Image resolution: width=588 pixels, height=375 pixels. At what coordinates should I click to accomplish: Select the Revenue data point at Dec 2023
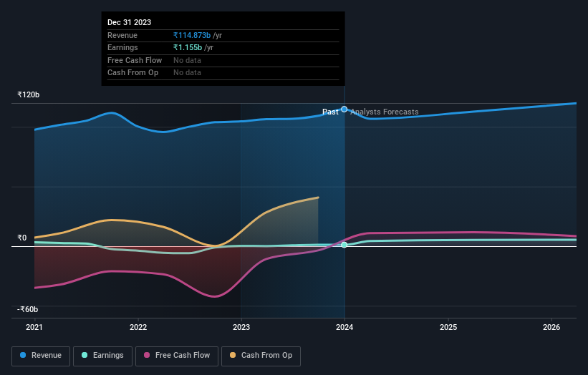(x=344, y=109)
